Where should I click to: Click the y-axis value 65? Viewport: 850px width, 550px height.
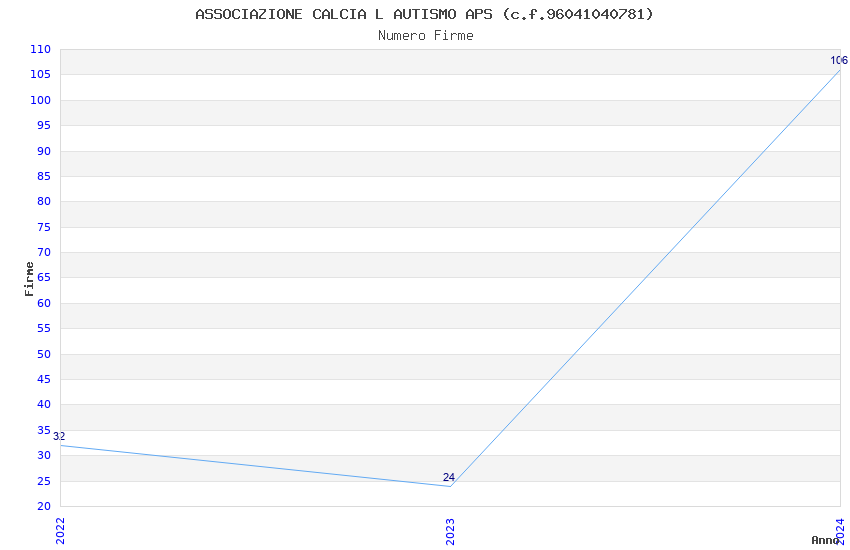point(44,278)
